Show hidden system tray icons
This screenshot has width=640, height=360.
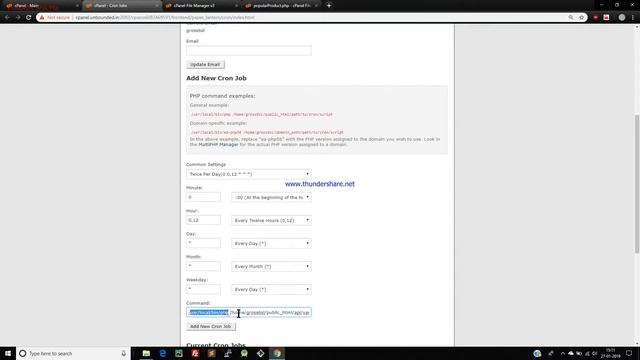[562, 353]
